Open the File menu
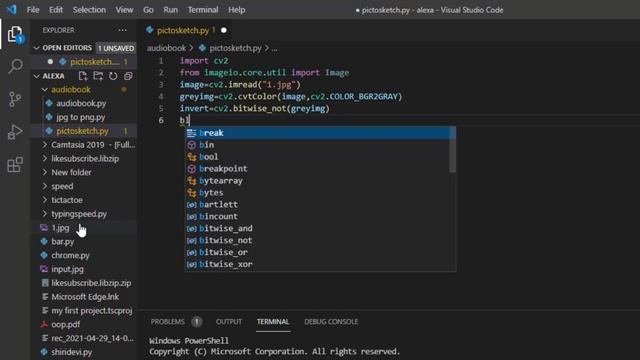The image size is (640, 360). point(33,9)
